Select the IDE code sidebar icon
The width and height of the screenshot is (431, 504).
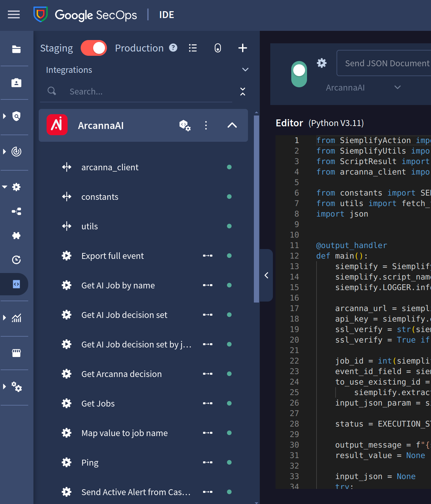pos(16,284)
